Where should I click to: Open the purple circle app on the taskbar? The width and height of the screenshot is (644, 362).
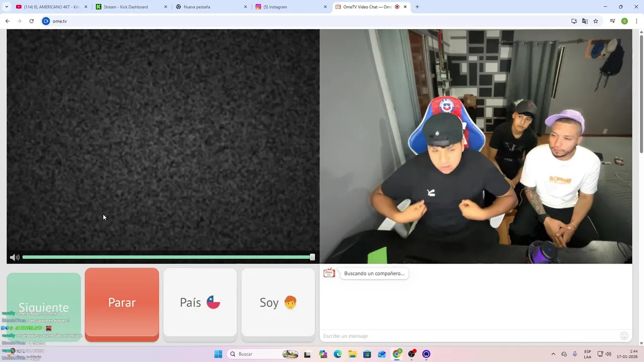[427, 354]
